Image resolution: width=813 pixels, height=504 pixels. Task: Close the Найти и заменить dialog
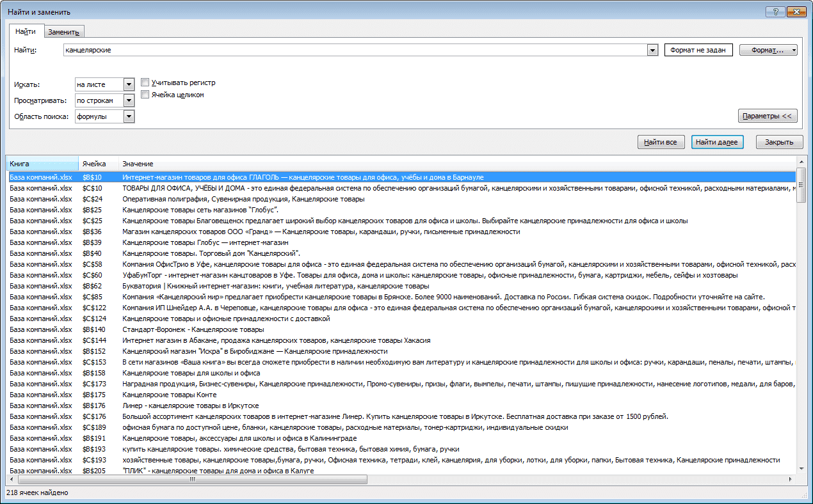pyautogui.click(x=796, y=12)
